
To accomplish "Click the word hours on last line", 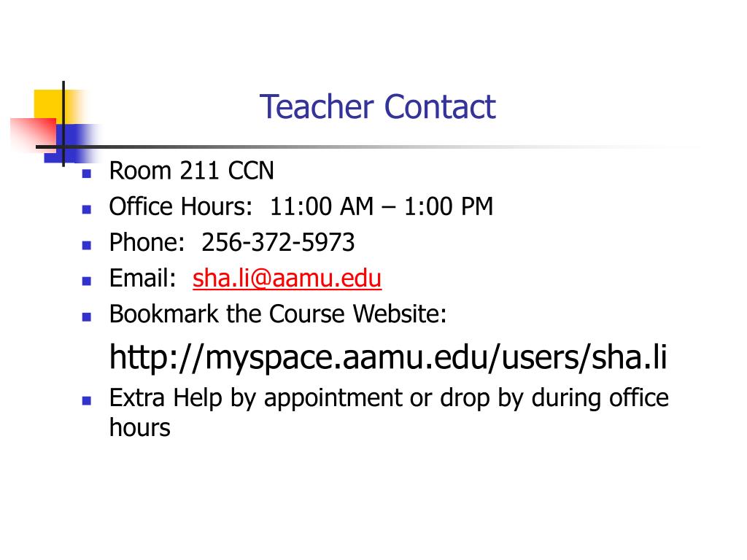I will (139, 427).
